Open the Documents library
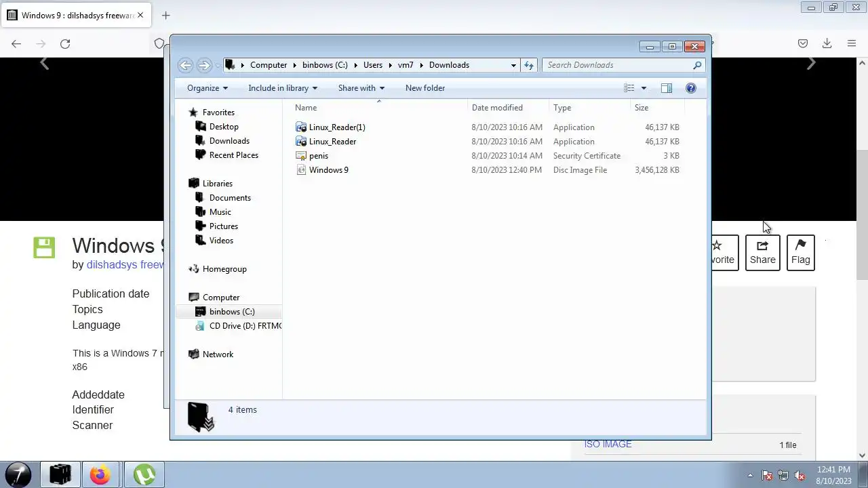 [x=230, y=198]
